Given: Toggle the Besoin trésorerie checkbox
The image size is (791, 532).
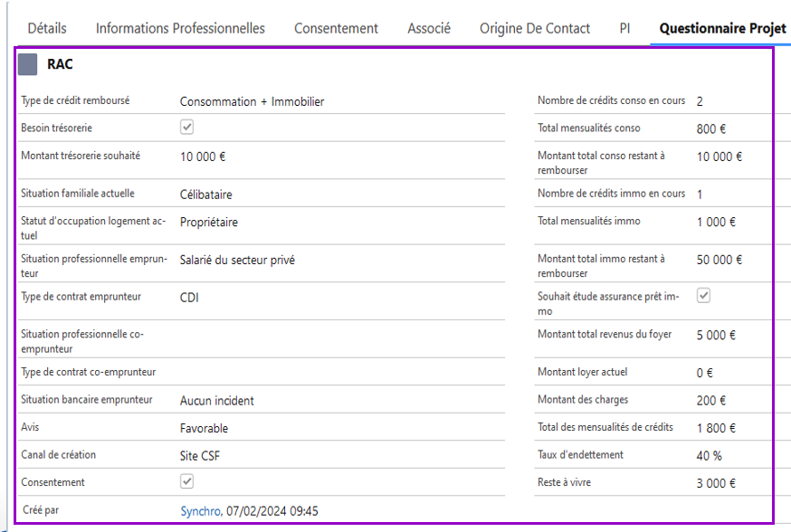Looking at the screenshot, I should 186,128.
